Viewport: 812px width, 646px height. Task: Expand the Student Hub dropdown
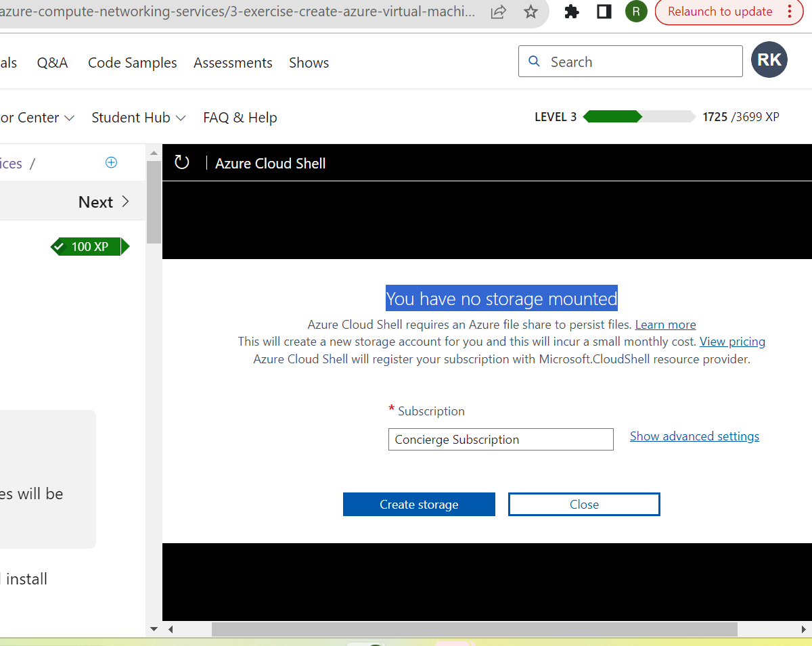138,117
